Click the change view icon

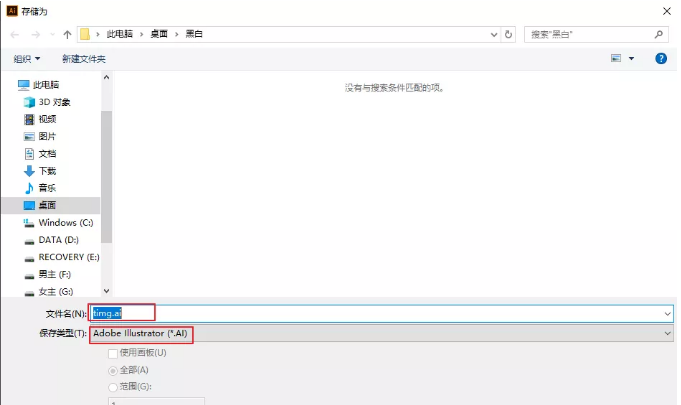(x=616, y=58)
